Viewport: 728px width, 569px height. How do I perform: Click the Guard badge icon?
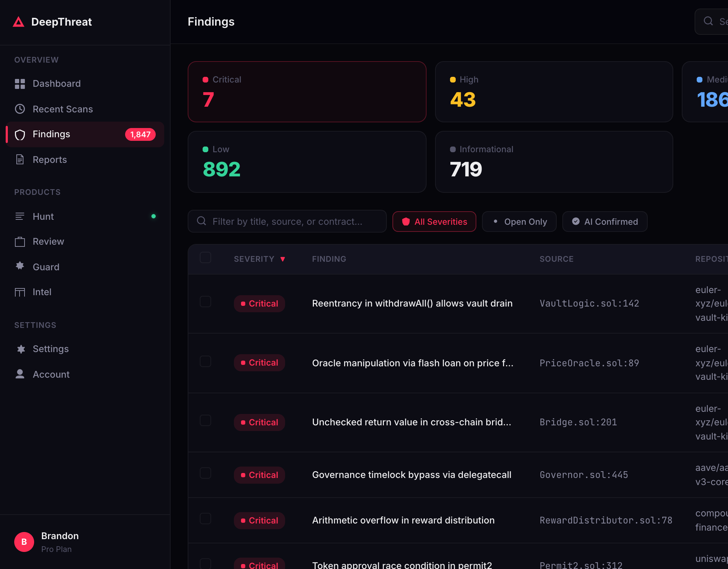(20, 266)
